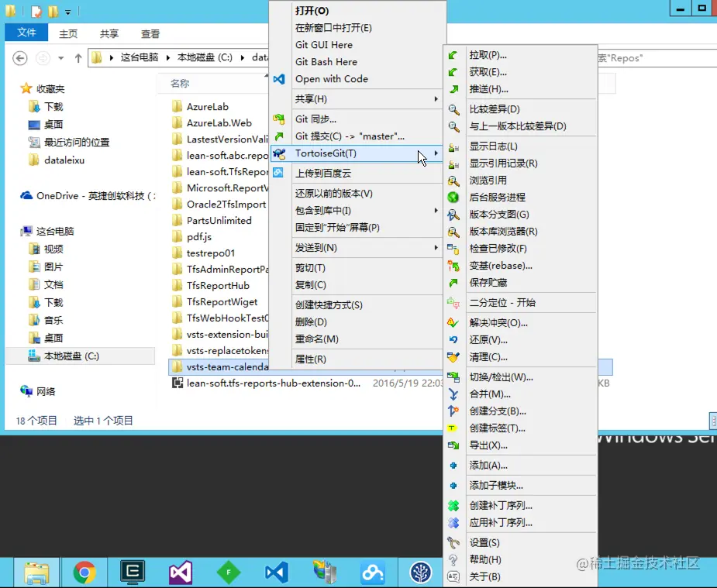Click the merge icon beside 合并(M)

click(x=453, y=394)
